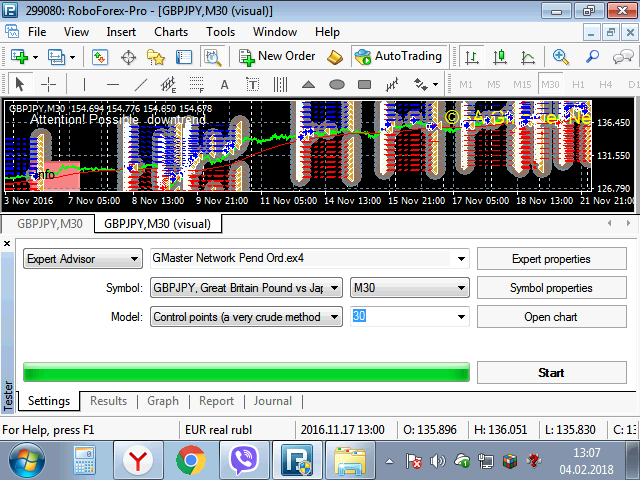This screenshot has width=640, height=480.
Task: Switch to the Journal tab
Action: pos(272,401)
